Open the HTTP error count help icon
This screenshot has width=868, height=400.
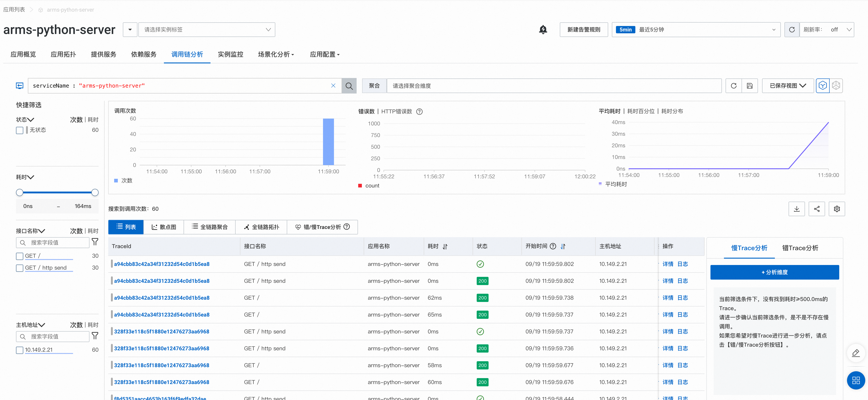coord(419,112)
